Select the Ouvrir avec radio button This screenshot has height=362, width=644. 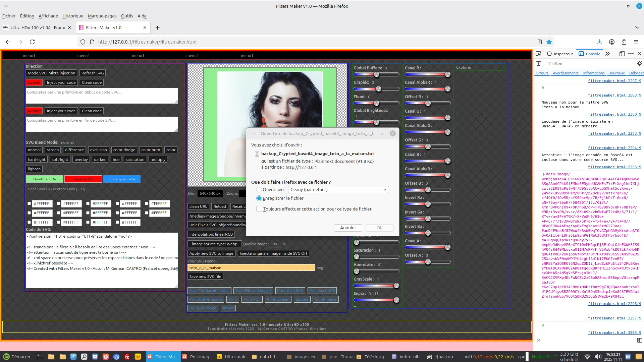coord(259,190)
